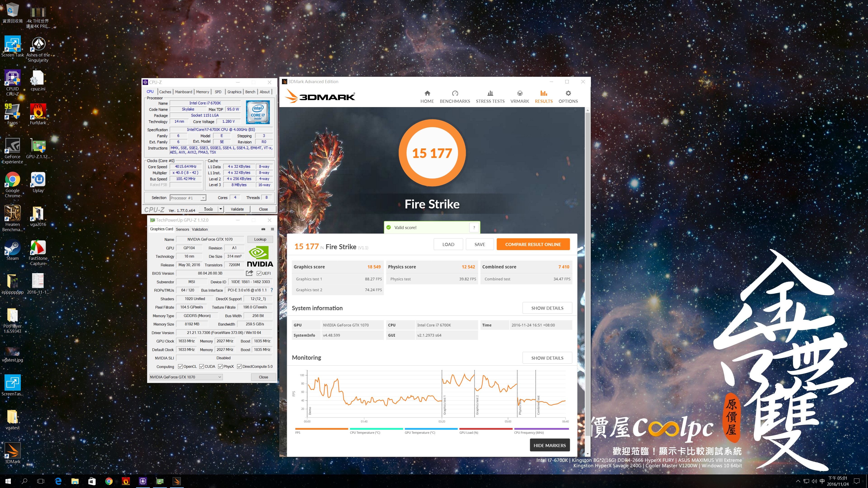
Task: Switch to the Memory tab in CPU-Z
Action: point(203,91)
